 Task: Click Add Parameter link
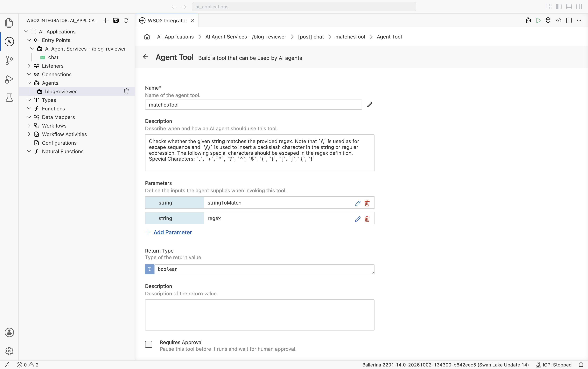[168, 232]
